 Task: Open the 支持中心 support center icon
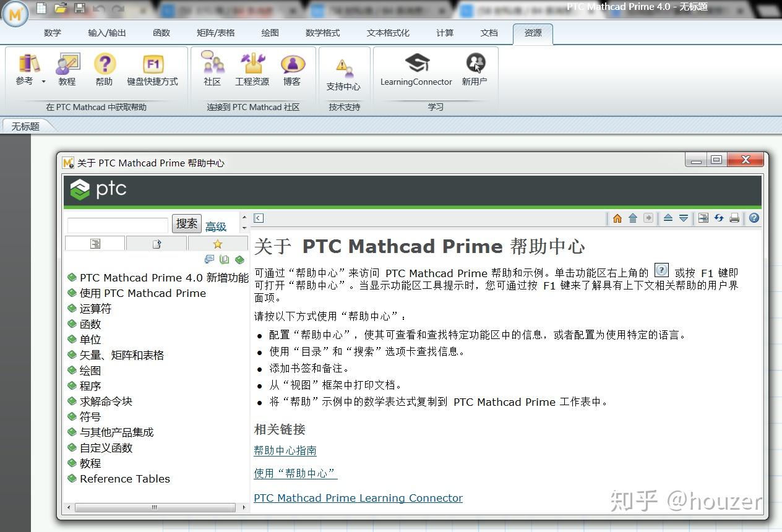point(343,75)
